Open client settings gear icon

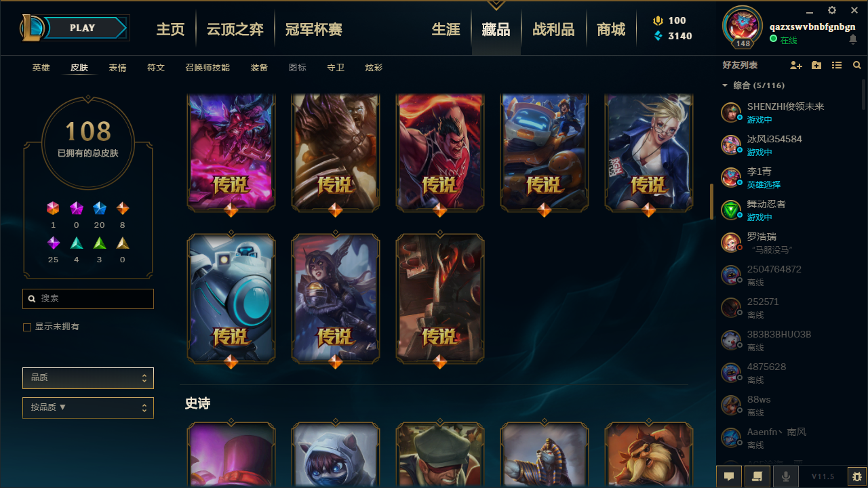tap(832, 10)
